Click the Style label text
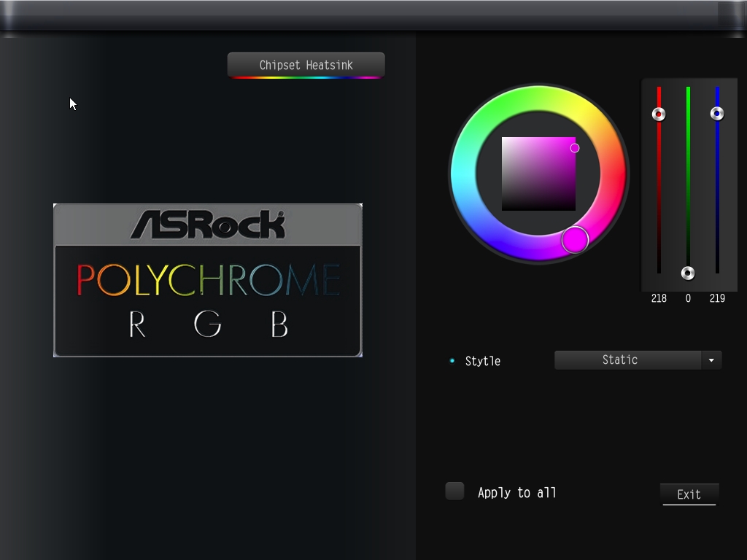The image size is (747, 560). [483, 361]
